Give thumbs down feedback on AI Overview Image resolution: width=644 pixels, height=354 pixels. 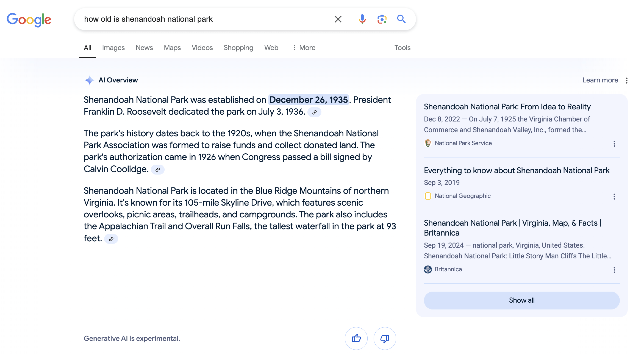pyautogui.click(x=385, y=338)
